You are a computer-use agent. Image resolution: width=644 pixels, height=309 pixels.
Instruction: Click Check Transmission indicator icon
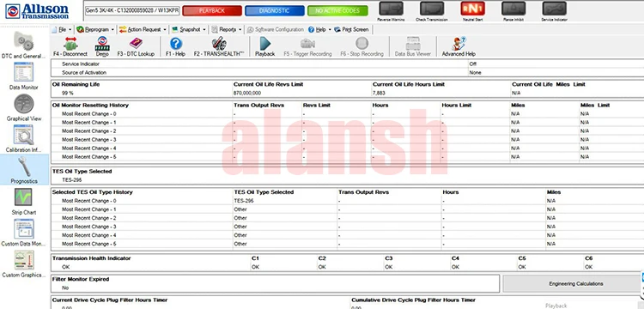[x=432, y=9]
